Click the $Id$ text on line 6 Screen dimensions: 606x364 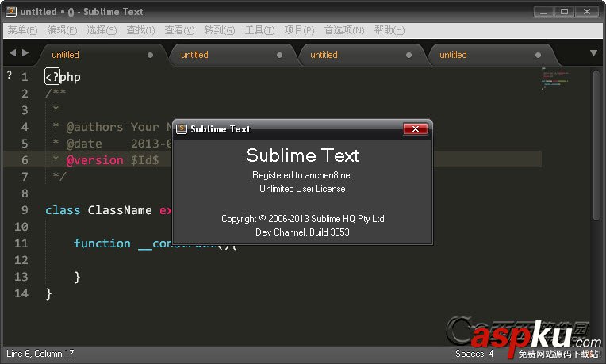144,160
